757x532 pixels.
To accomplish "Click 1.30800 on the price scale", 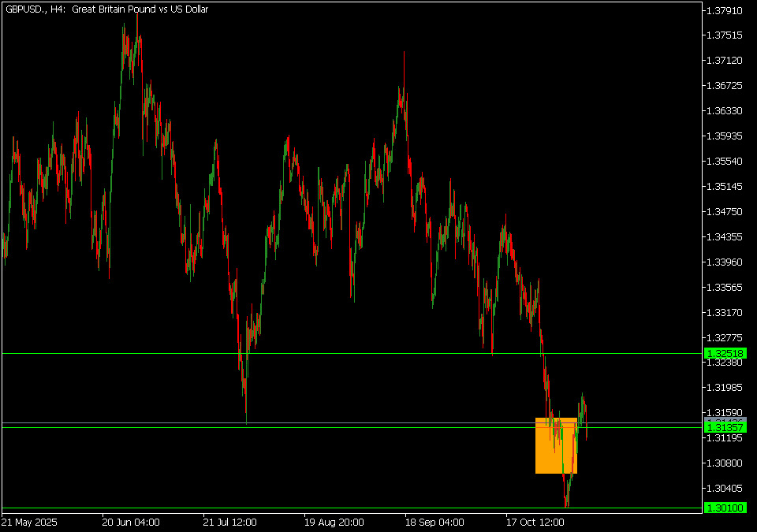I will click(x=725, y=463).
